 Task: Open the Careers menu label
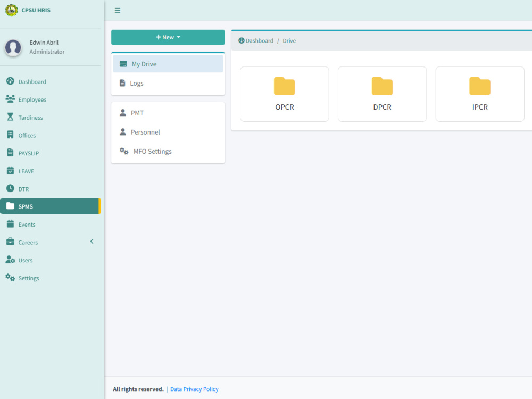[28, 243]
